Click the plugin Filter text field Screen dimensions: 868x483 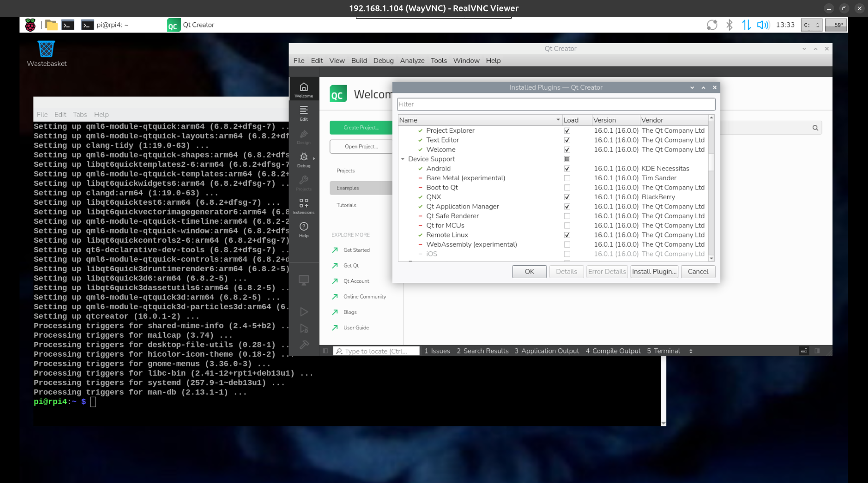(556, 104)
